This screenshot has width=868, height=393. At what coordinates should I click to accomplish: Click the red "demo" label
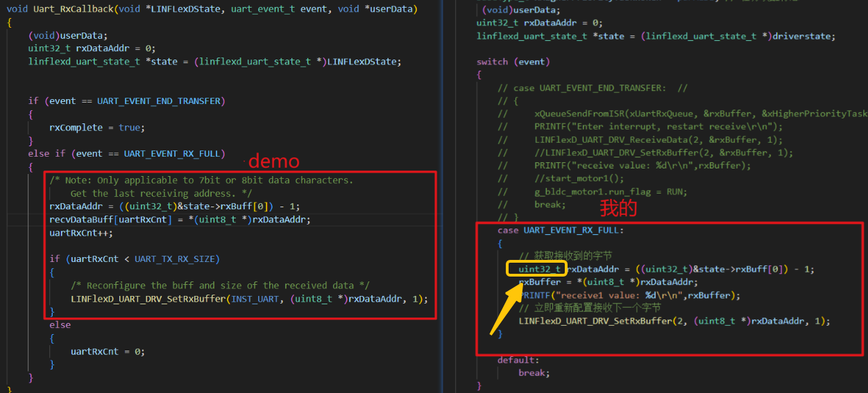point(273,161)
